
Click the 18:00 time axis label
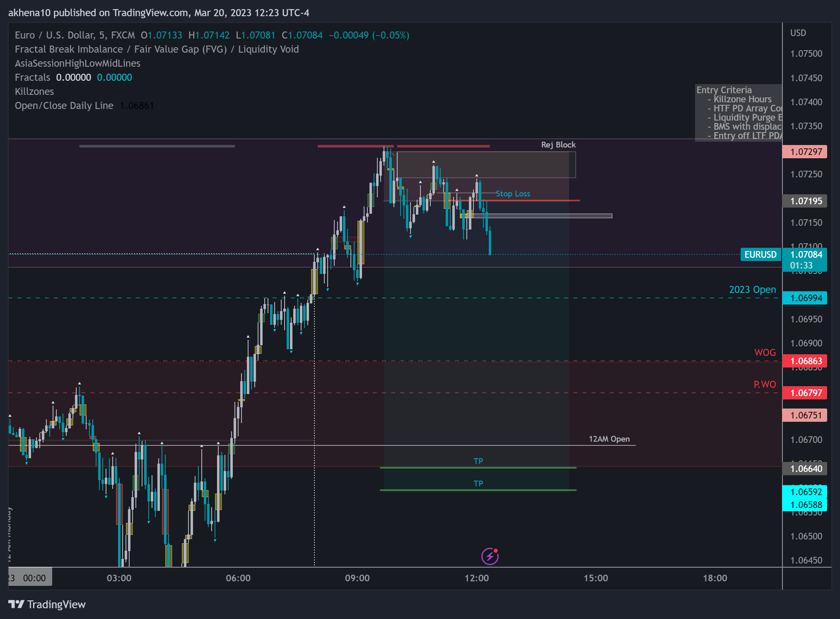pos(715,578)
